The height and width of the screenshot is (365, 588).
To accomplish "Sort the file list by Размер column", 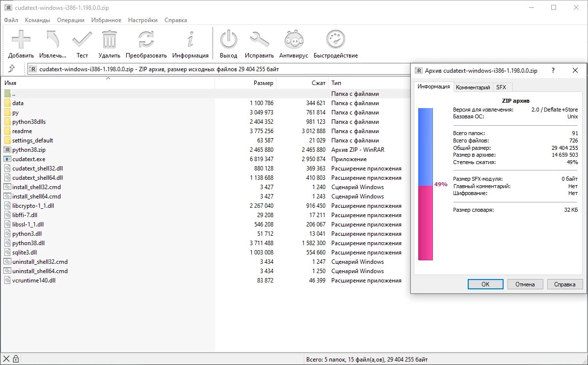I will click(245, 83).
